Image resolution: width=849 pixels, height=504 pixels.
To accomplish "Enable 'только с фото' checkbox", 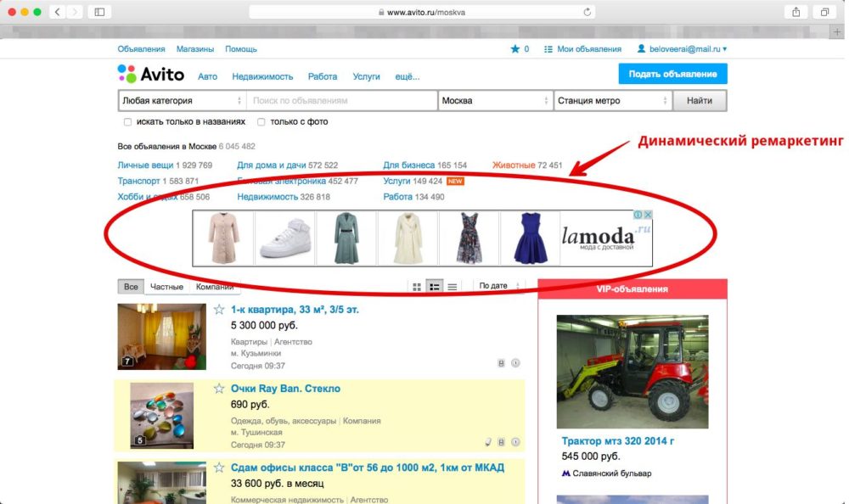I will (261, 122).
